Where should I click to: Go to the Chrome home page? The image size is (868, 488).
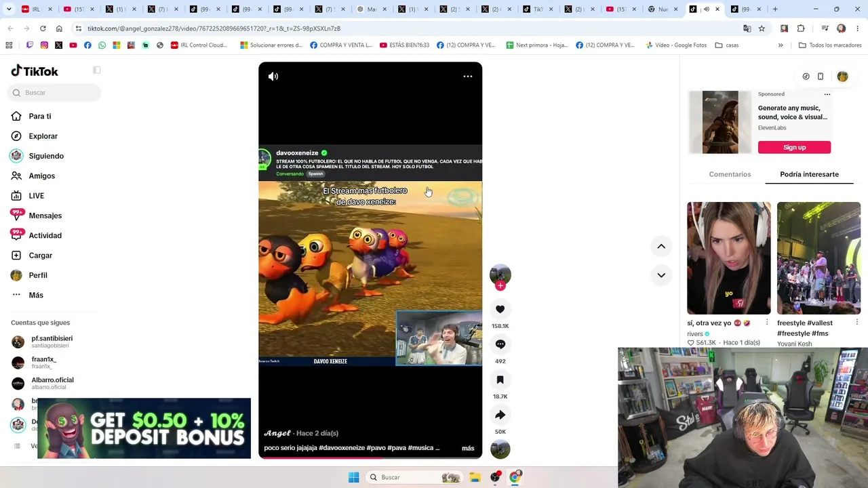pyautogui.click(x=59, y=28)
